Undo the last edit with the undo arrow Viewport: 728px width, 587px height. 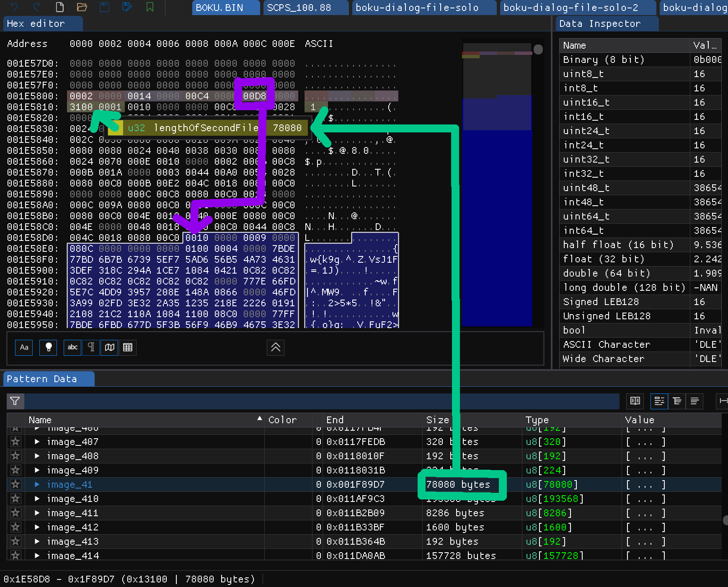14,7
